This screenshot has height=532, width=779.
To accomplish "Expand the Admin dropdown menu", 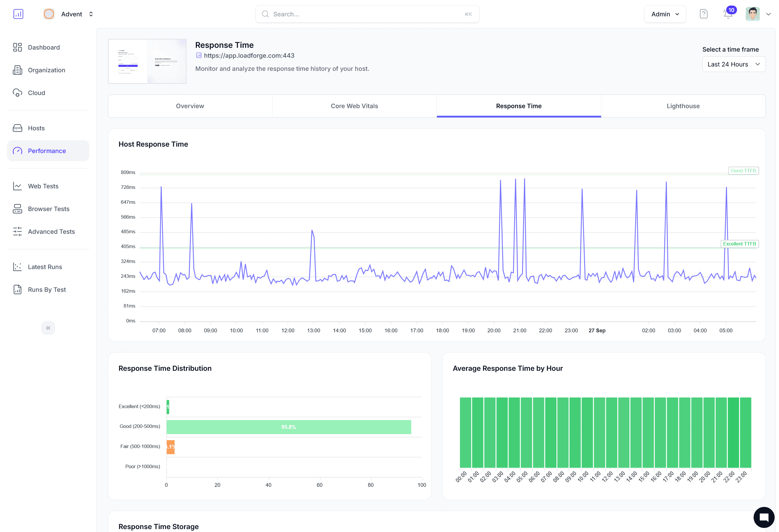I will pos(665,14).
